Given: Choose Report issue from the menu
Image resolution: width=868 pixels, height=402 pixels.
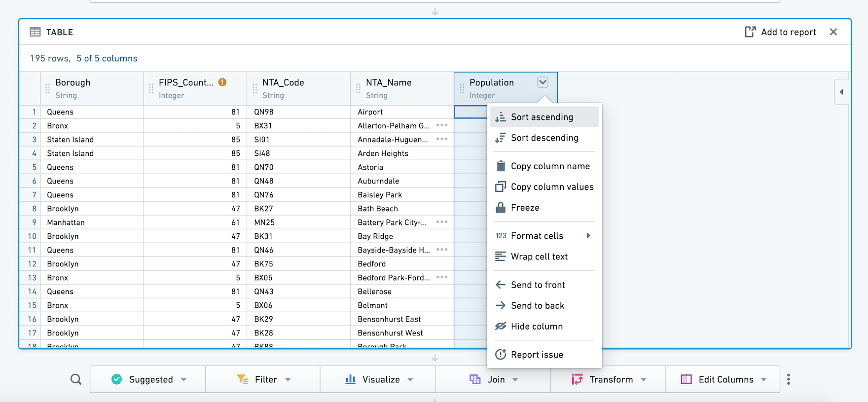Looking at the screenshot, I should [544, 355].
